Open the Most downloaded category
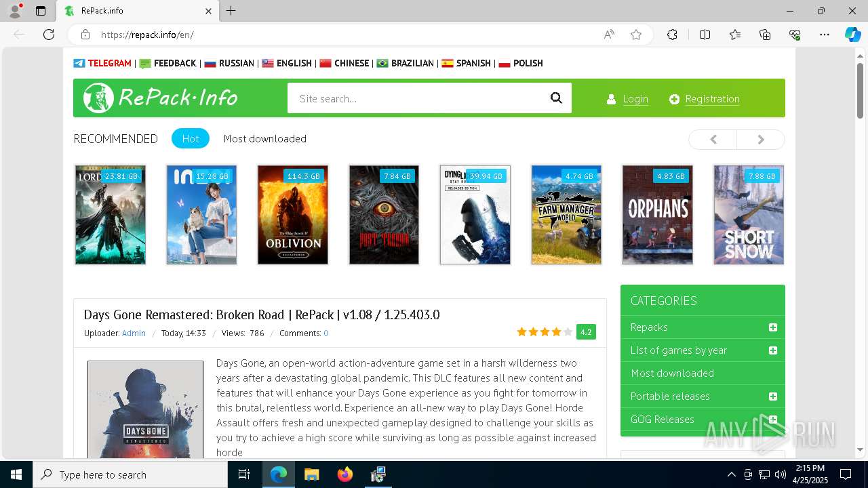 (672, 373)
